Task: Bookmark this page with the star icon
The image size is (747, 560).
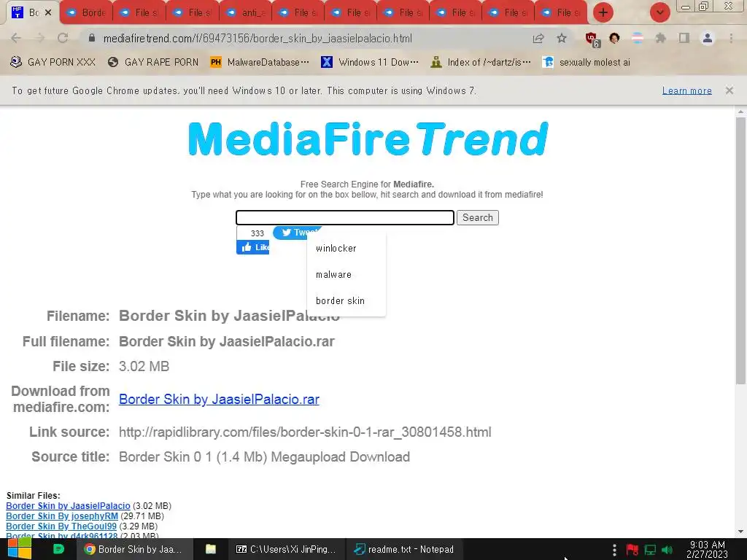Action: tap(562, 38)
